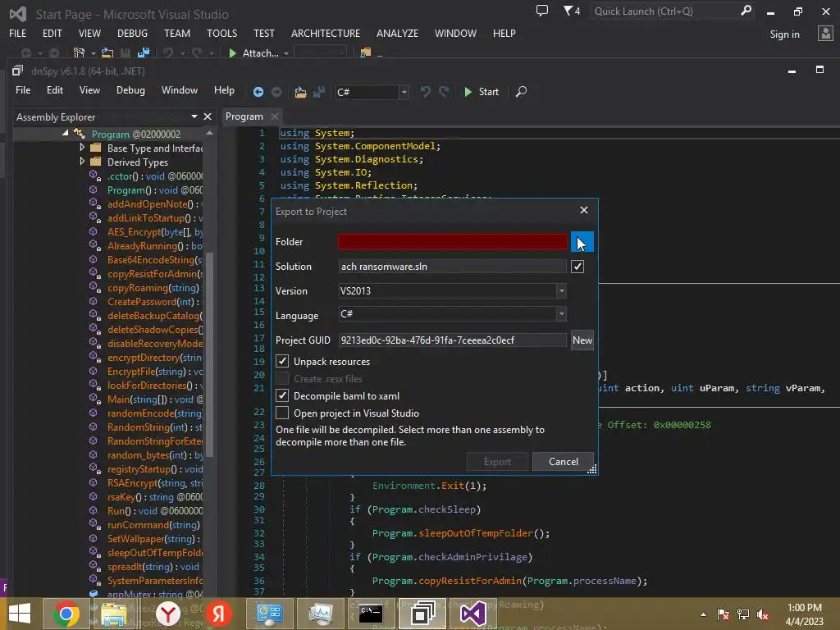
Task: Enable Open project in Visual Studio
Action: tap(282, 413)
